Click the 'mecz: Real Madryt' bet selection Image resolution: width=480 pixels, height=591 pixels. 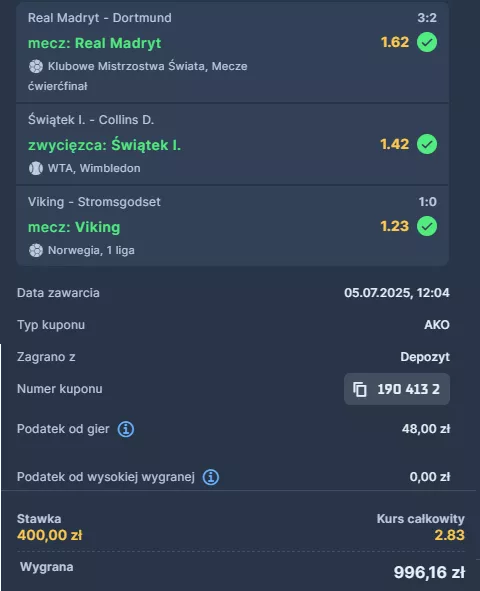pos(95,43)
